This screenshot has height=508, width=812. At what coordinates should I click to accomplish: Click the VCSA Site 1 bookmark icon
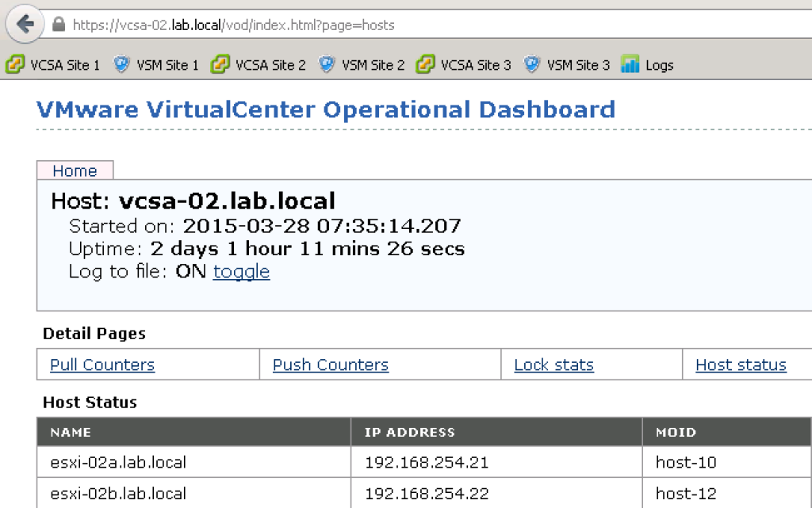(15, 65)
